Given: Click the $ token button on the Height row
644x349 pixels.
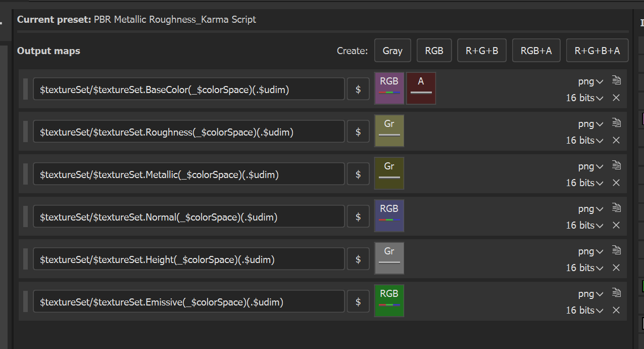Looking at the screenshot, I should point(358,258).
